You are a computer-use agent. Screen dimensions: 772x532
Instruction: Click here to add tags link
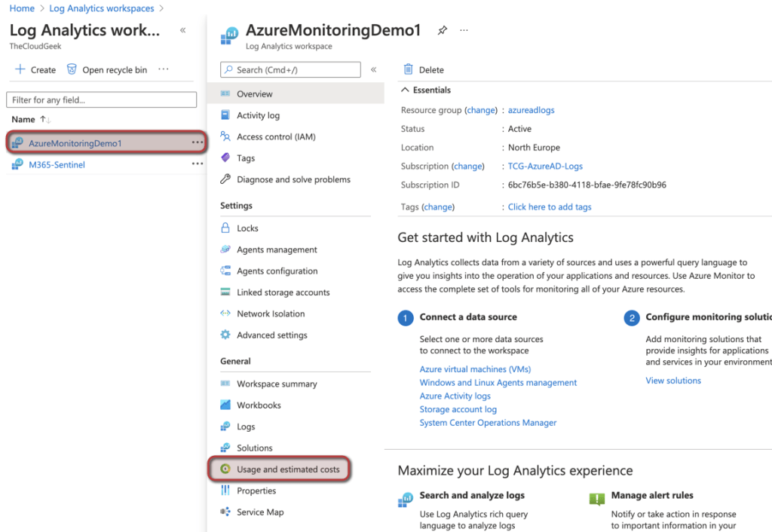550,206
